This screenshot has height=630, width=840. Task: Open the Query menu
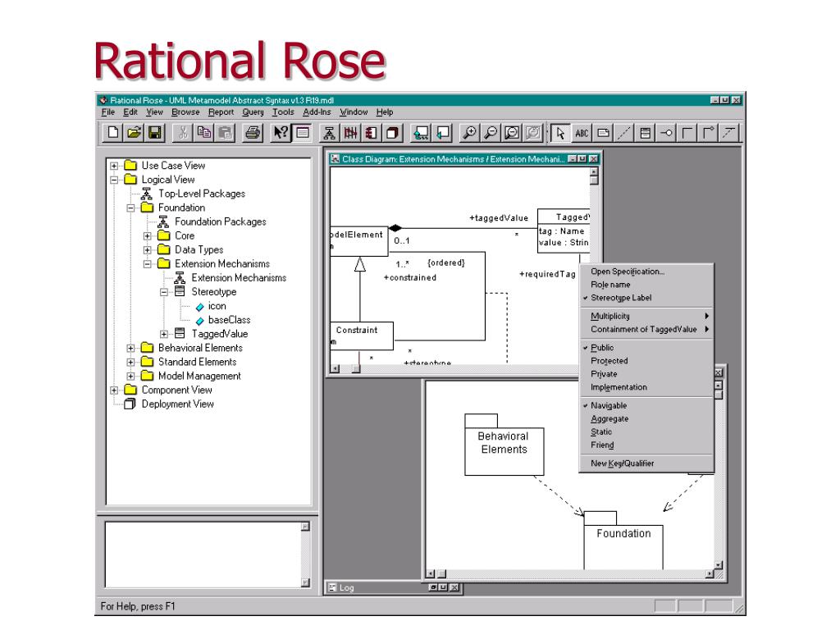253,112
